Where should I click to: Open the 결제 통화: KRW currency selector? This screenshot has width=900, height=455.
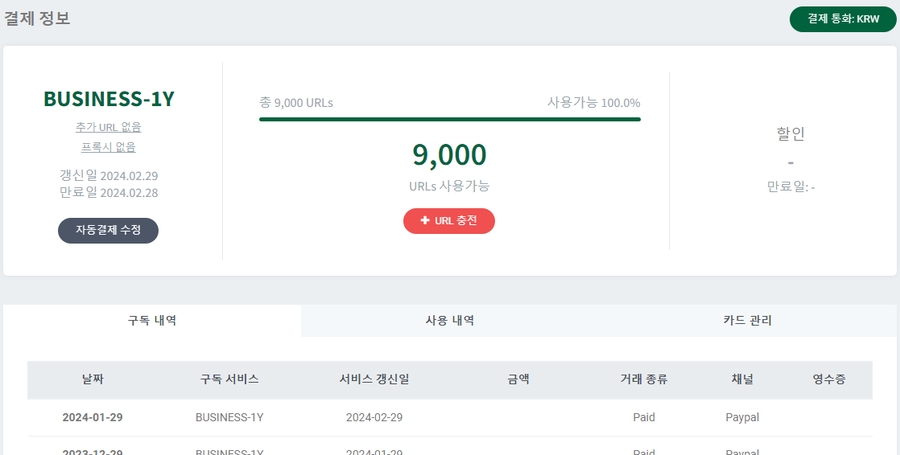point(842,19)
